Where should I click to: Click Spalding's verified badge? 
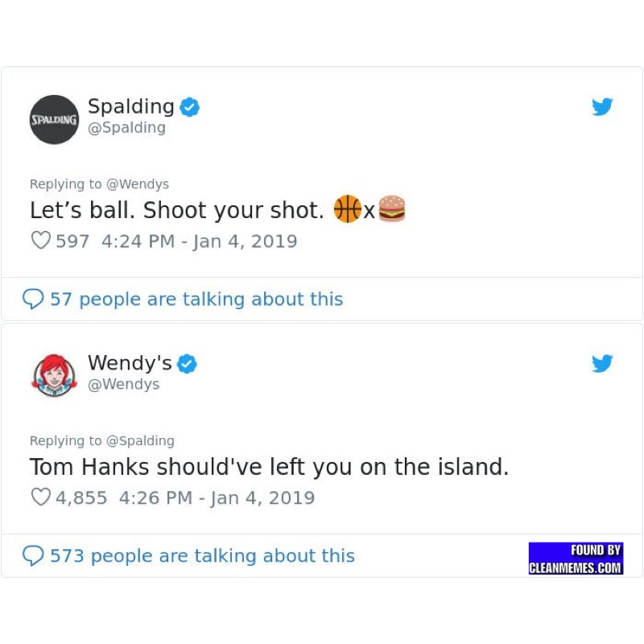click(189, 106)
